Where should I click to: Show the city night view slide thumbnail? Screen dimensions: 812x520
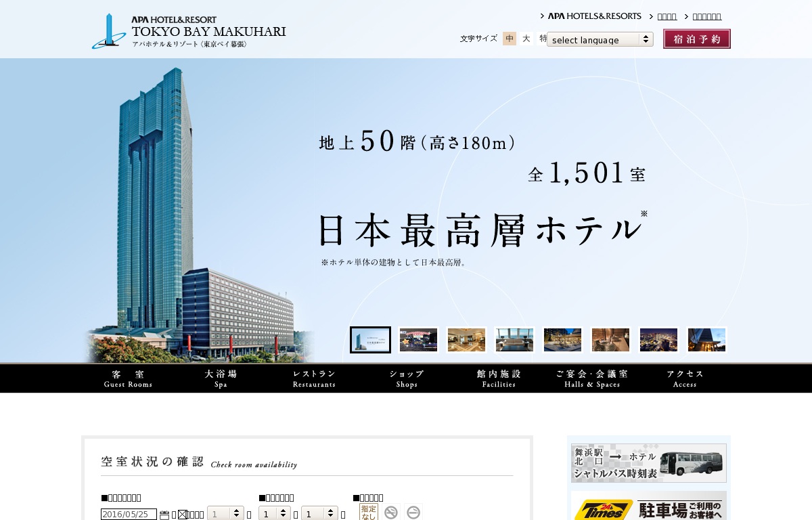[x=658, y=340]
